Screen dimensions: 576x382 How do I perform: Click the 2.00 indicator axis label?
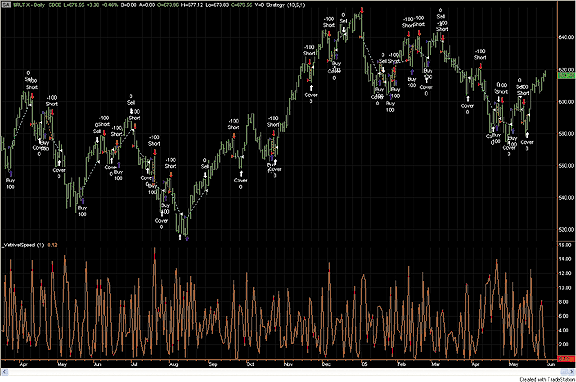[x=564, y=345]
